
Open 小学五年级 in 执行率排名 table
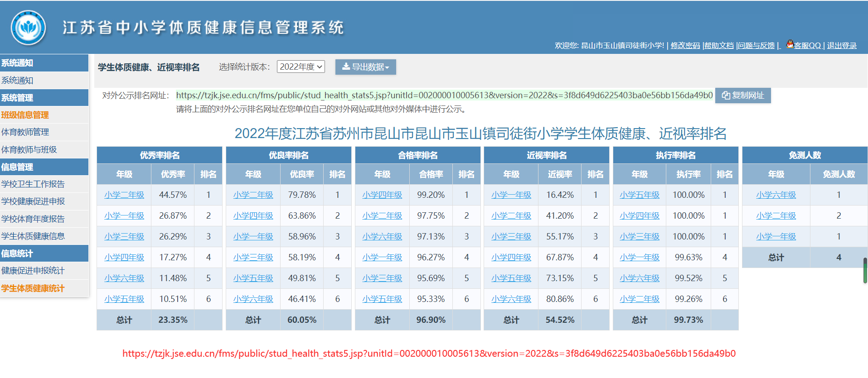pyautogui.click(x=640, y=195)
